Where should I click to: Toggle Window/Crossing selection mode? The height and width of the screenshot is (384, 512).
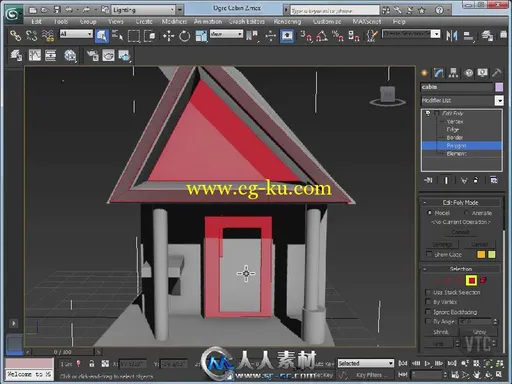point(149,36)
